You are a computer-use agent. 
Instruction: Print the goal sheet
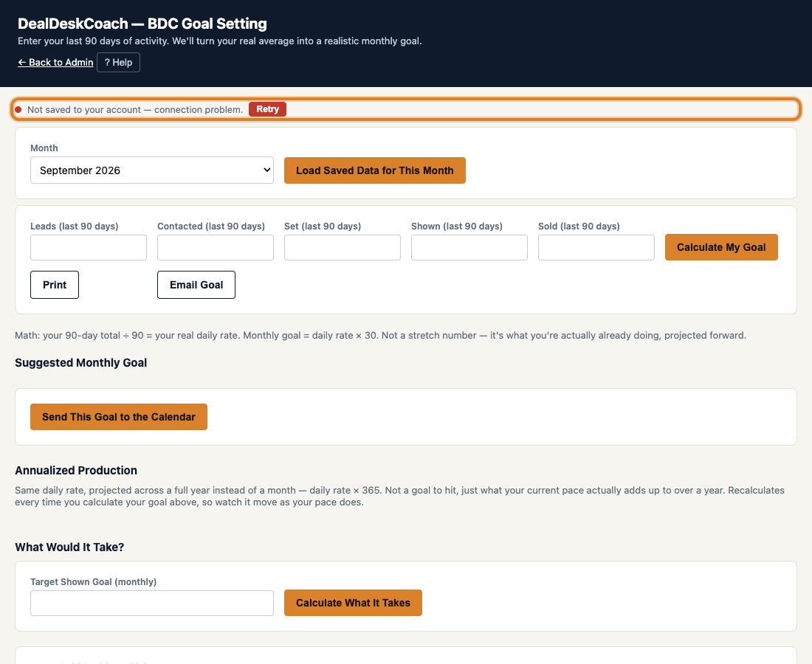point(55,285)
